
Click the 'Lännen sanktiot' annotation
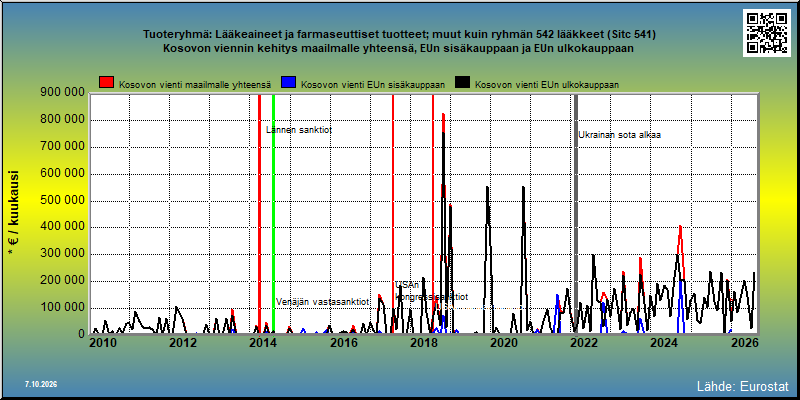click(x=299, y=130)
